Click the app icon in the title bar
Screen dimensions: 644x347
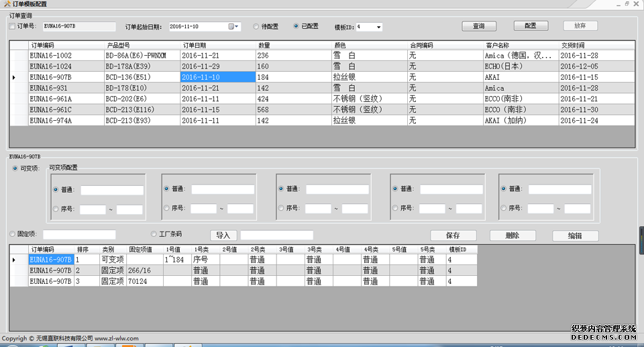pos(6,4)
